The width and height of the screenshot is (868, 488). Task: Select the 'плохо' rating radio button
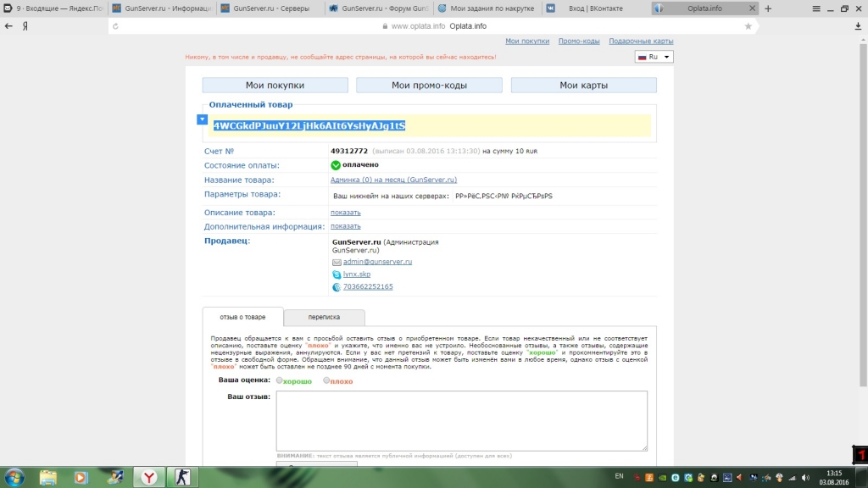(x=326, y=381)
